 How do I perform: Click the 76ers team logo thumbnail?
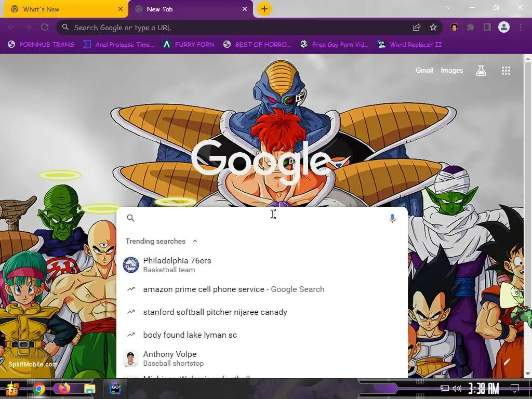click(x=130, y=265)
